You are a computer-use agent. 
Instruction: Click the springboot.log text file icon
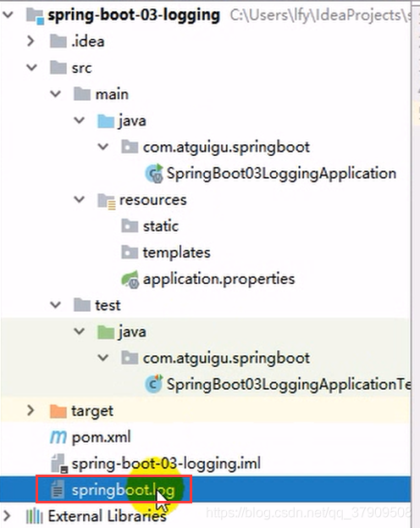(x=58, y=490)
